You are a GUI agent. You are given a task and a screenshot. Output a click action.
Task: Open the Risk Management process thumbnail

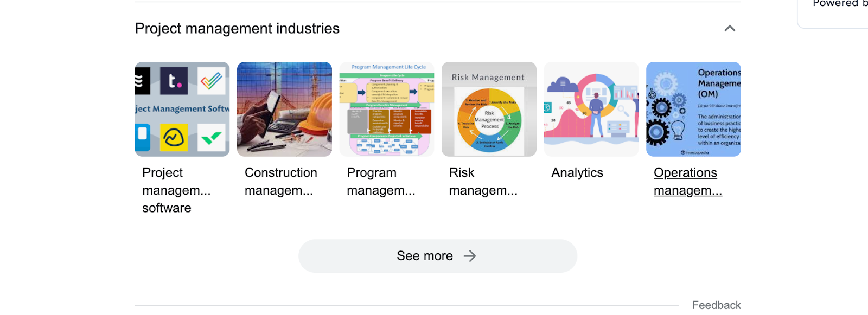489,109
